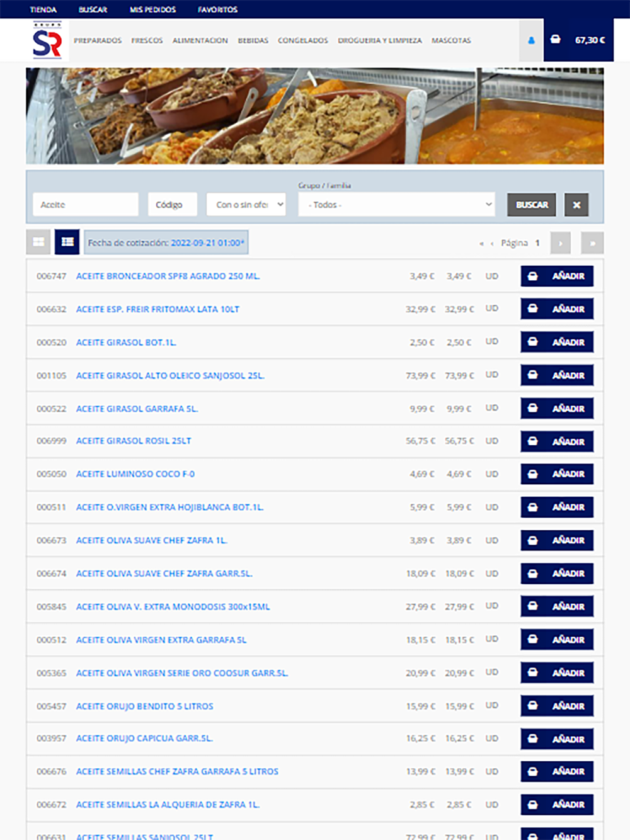Viewport: 630px width, 840px height.
Task: Add ACEITE SEMILLAS CHEF ZAFRA GARRAFA 5 LITROS to basket
Action: pos(557,771)
